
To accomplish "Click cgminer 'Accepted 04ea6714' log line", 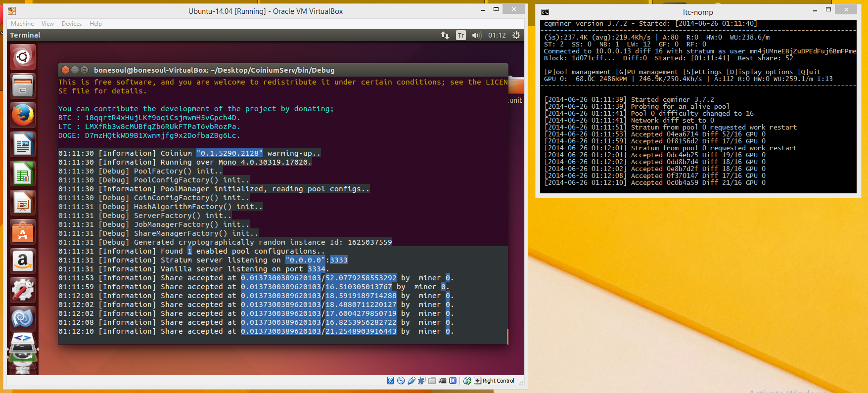I will (655, 134).
